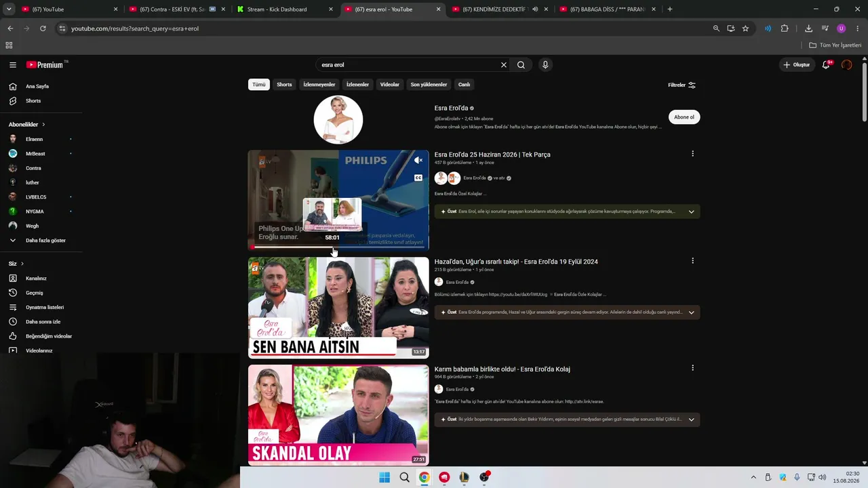Switch to the Stream - Kick Dashboard tab
Image resolution: width=868 pixels, height=488 pixels.
click(x=285, y=9)
